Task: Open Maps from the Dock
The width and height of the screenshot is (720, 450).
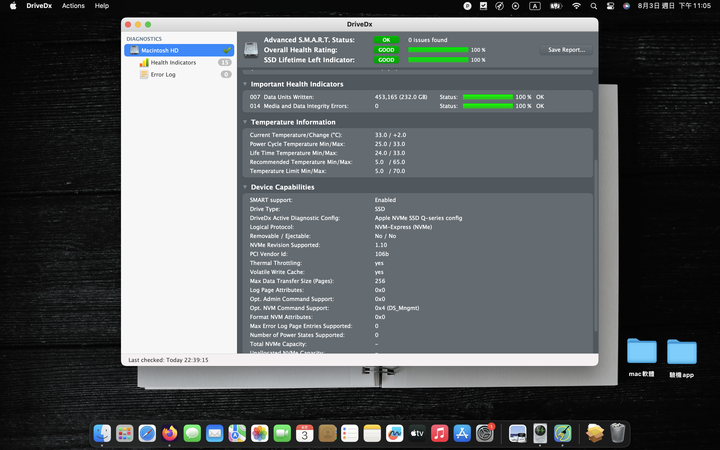Action: tap(237, 433)
